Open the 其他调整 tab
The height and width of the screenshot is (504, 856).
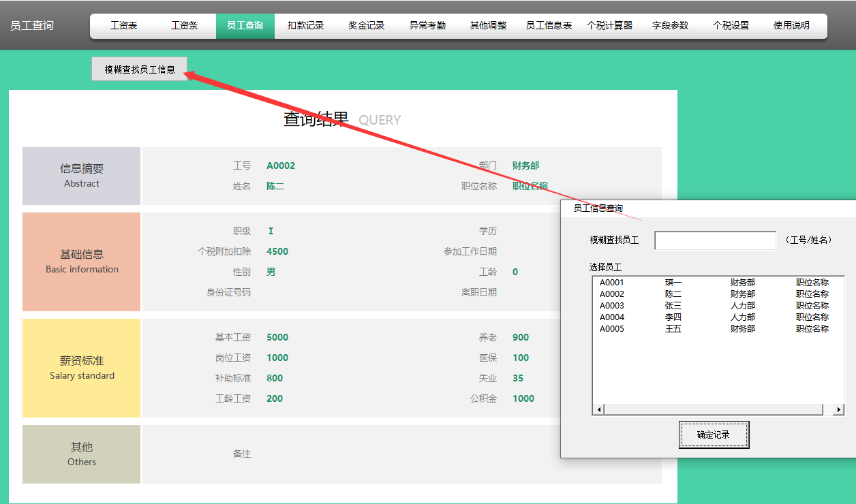pos(487,25)
